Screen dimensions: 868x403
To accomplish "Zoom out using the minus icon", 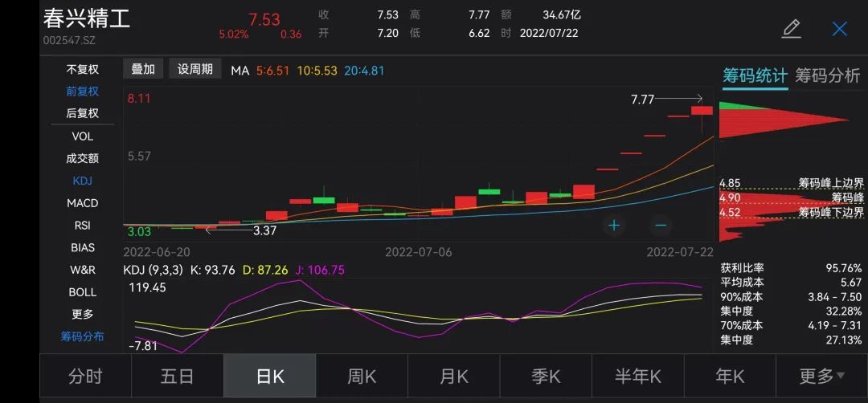I will (661, 225).
